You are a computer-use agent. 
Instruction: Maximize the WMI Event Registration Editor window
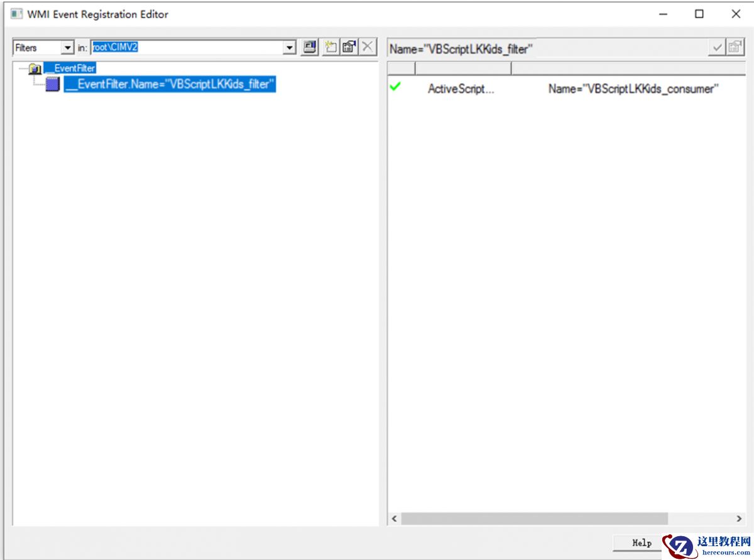699,14
